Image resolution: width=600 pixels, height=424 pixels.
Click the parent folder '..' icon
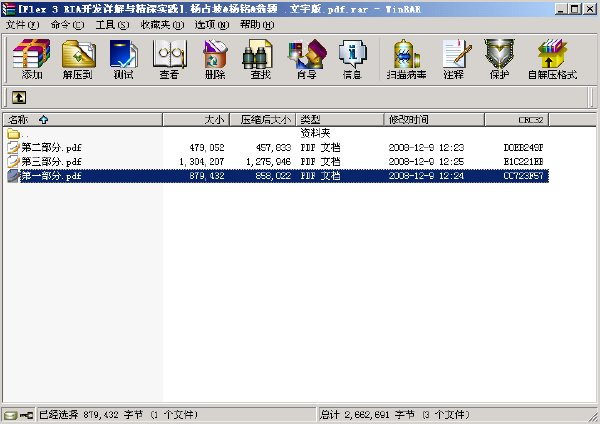click(x=13, y=134)
